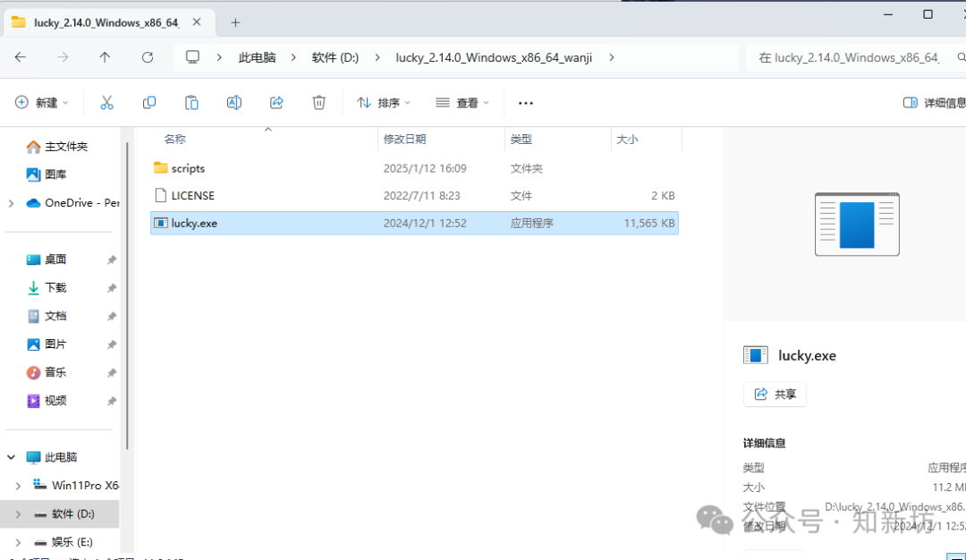
Task: Open the 排序 (Sort) dropdown
Action: pyautogui.click(x=383, y=103)
